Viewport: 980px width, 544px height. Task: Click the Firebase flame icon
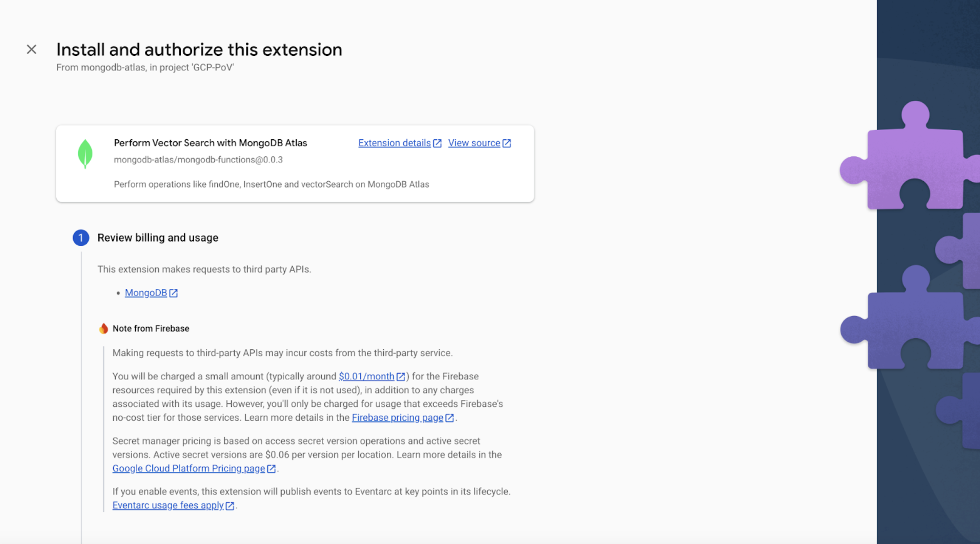104,329
